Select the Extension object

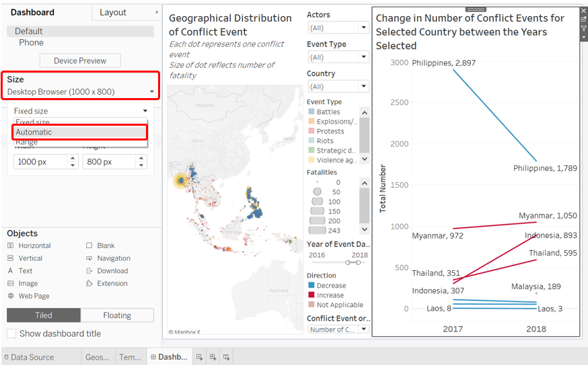[x=112, y=284]
